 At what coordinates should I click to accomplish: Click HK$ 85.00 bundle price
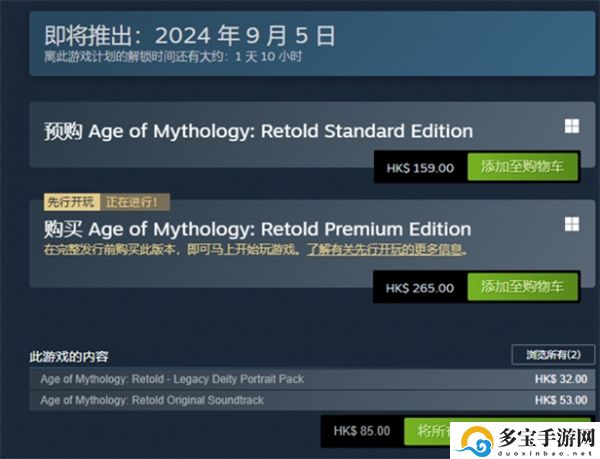362,431
